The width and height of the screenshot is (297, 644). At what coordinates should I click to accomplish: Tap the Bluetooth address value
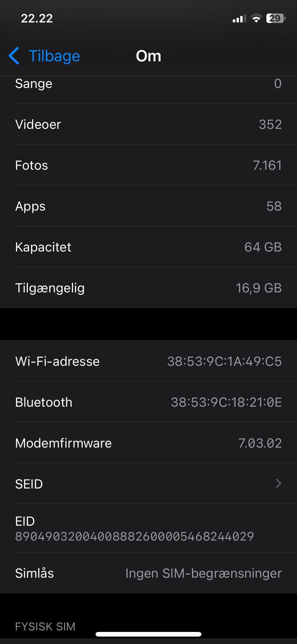[226, 402]
